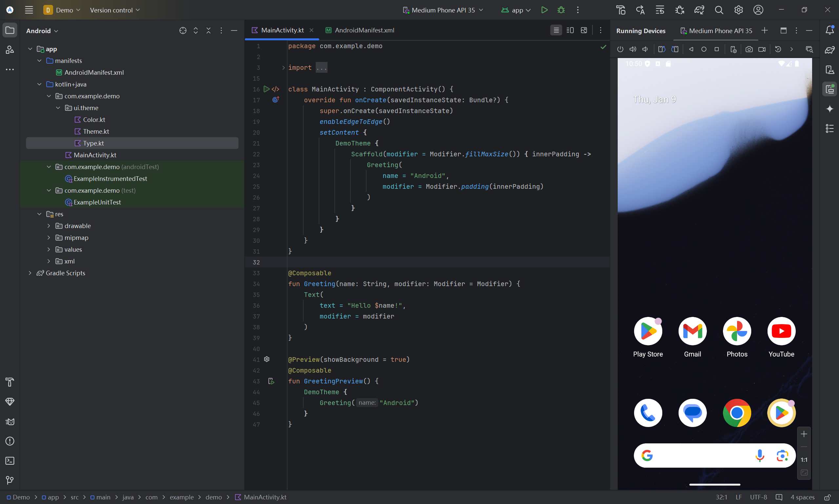Open Logcat tool window in left sidebar
The height and width of the screenshot is (504, 839).
click(x=10, y=421)
